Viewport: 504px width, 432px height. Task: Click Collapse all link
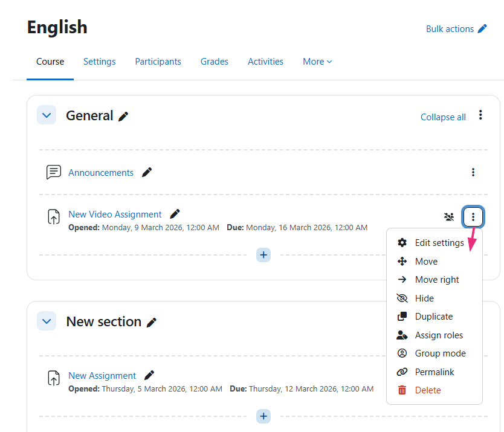443,117
